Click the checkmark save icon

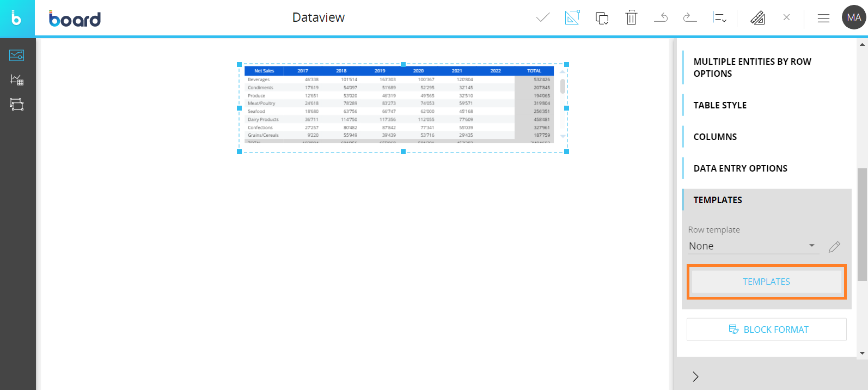pyautogui.click(x=543, y=18)
